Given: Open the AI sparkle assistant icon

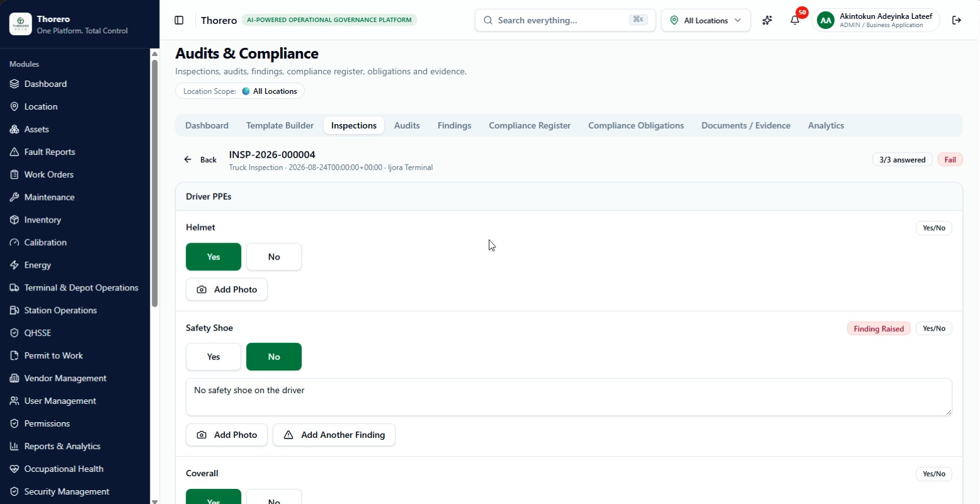Looking at the screenshot, I should [x=767, y=20].
